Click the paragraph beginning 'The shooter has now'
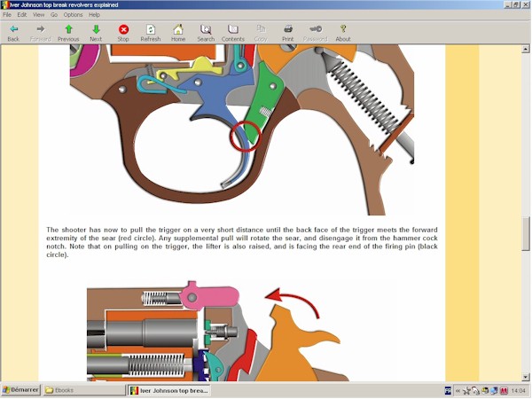The image size is (532, 399). click(242, 242)
